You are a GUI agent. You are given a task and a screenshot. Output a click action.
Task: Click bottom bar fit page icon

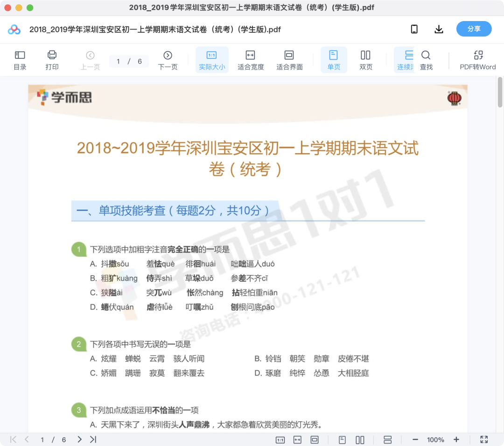[x=315, y=440]
